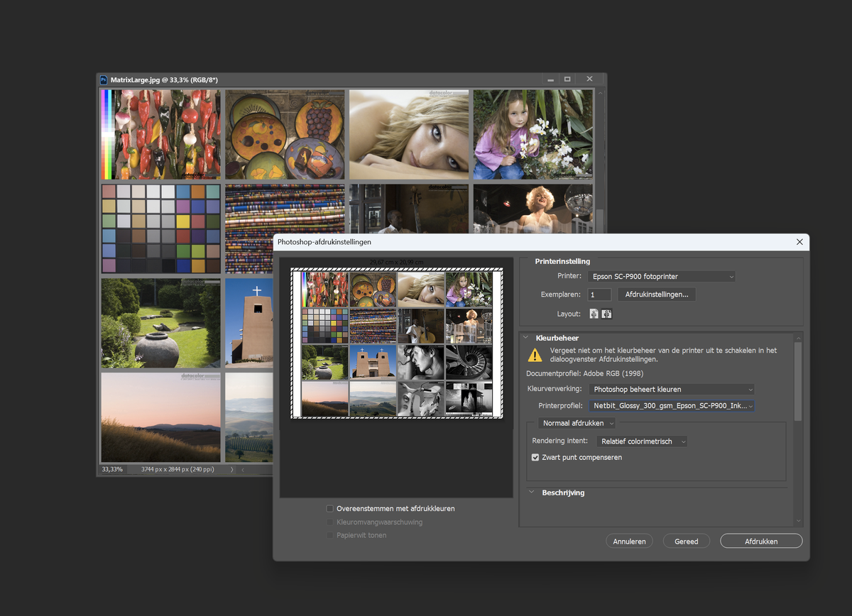Disable Zwart punt compenseren checkbox
This screenshot has width=852, height=616.
pos(536,458)
